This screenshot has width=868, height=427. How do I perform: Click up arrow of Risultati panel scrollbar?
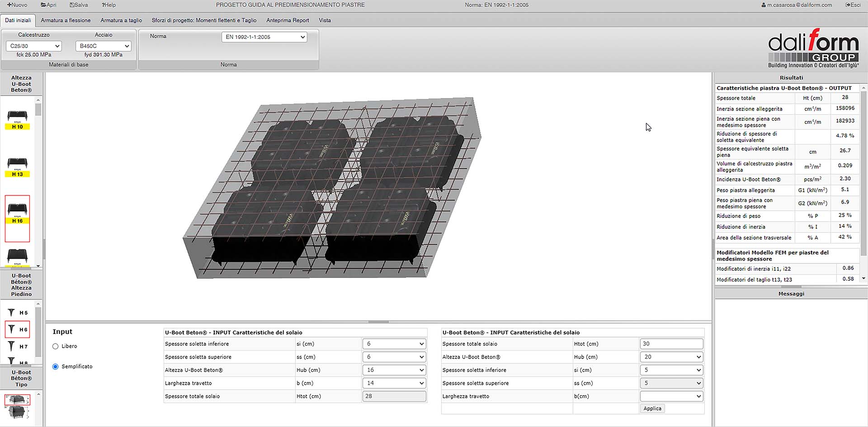click(864, 88)
